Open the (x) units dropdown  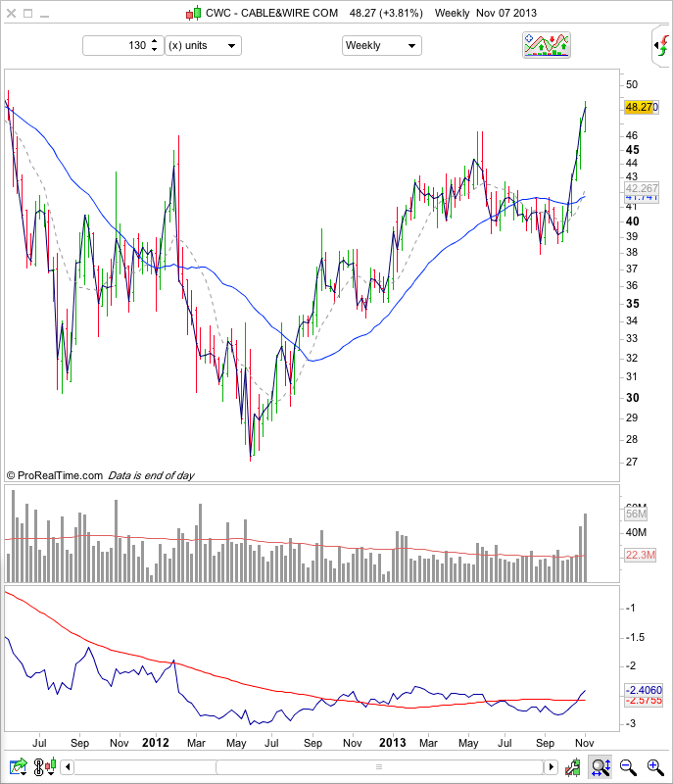click(x=203, y=45)
